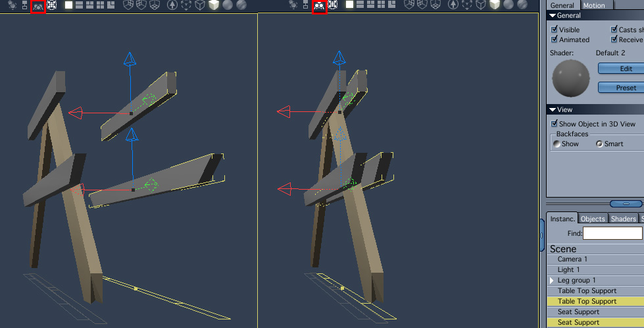Click the Scene root label
This screenshot has width=644, height=328.
(563, 249)
